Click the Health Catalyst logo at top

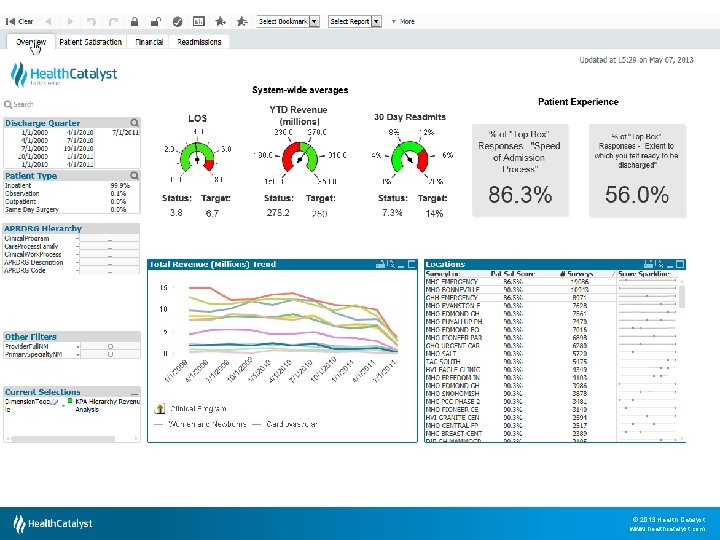pyautogui.click(x=64, y=74)
